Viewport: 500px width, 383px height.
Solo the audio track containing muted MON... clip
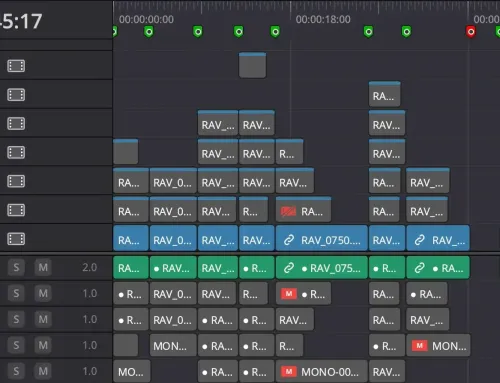pyautogui.click(x=16, y=345)
